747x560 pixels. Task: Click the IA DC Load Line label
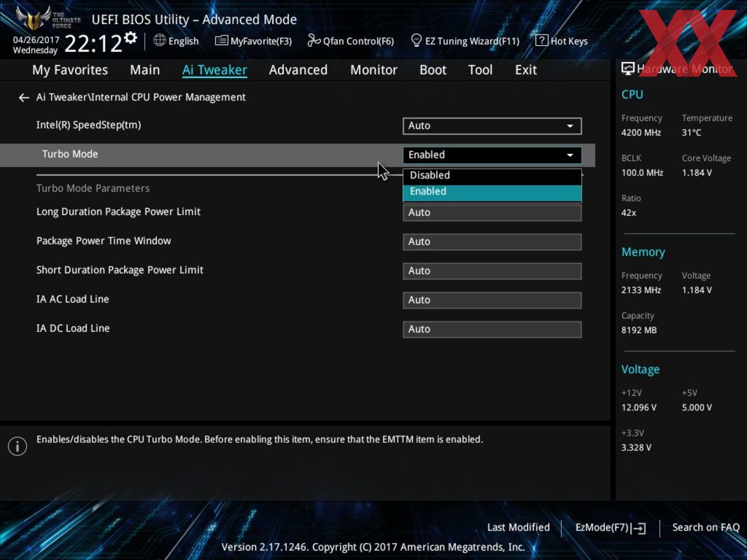(73, 328)
